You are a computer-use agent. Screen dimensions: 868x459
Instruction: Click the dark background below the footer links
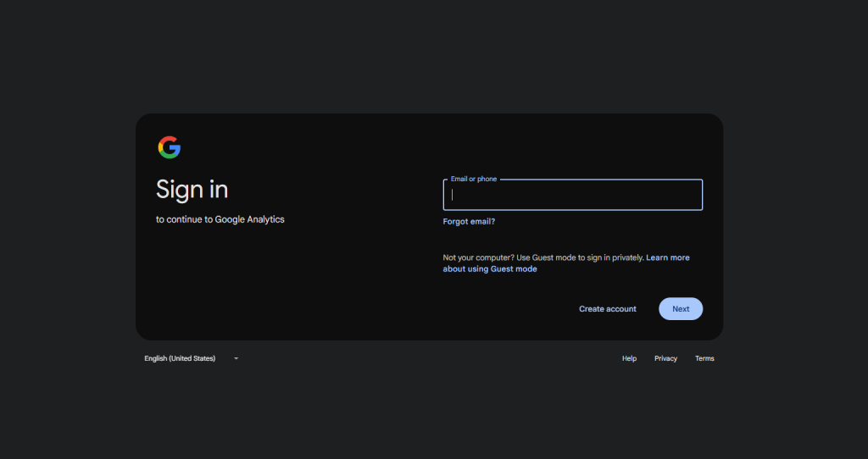tap(434, 415)
